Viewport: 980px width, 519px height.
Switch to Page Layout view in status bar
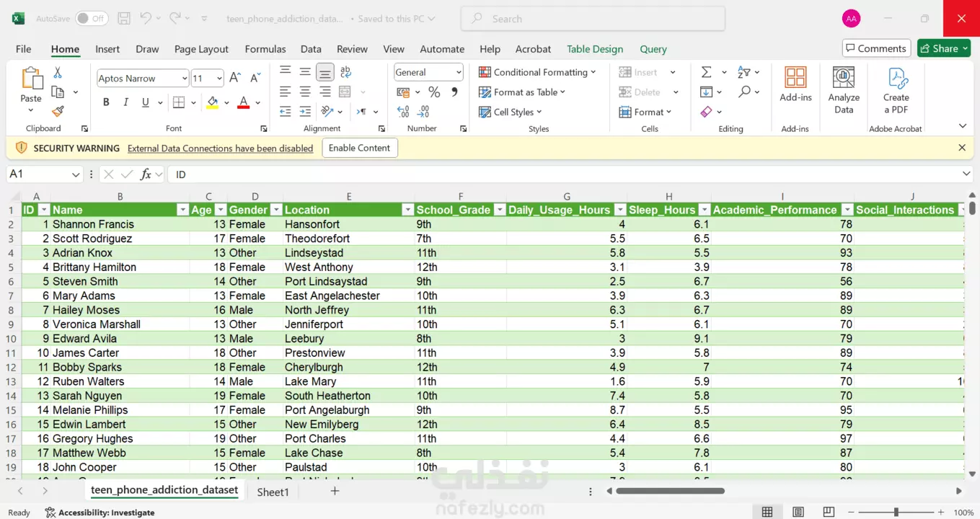[798, 513]
